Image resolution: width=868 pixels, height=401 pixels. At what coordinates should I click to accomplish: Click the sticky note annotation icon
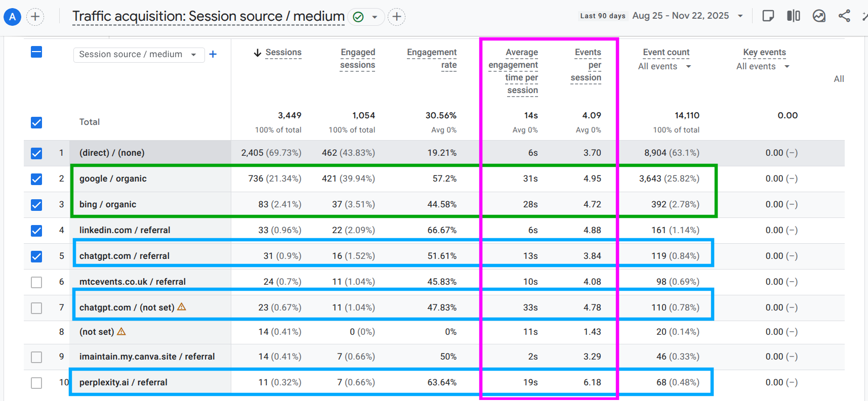pyautogui.click(x=768, y=16)
